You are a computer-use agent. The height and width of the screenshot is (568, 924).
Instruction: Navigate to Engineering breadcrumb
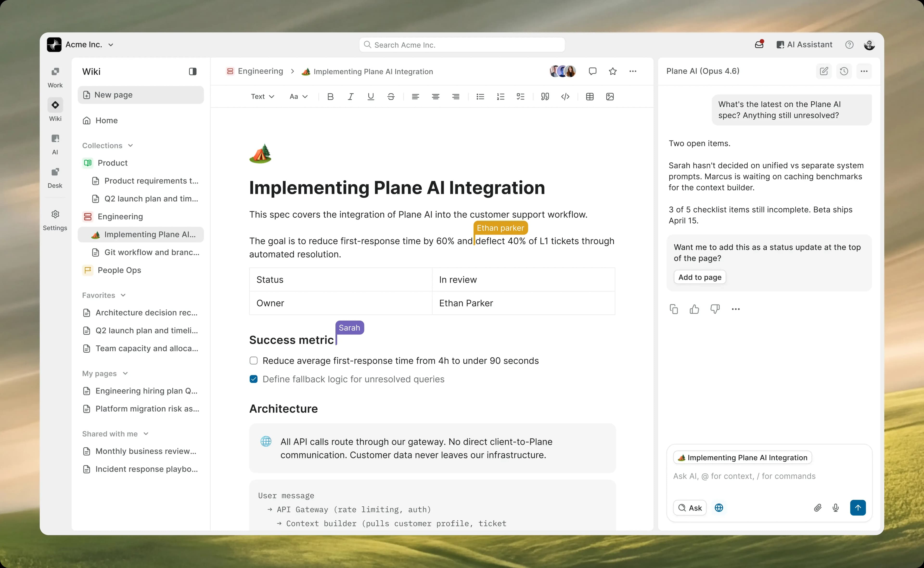255,71
